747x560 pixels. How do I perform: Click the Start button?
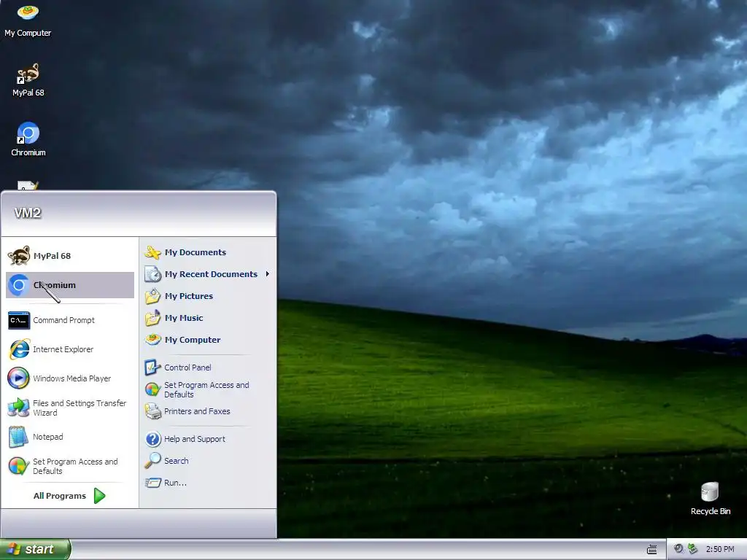35,549
